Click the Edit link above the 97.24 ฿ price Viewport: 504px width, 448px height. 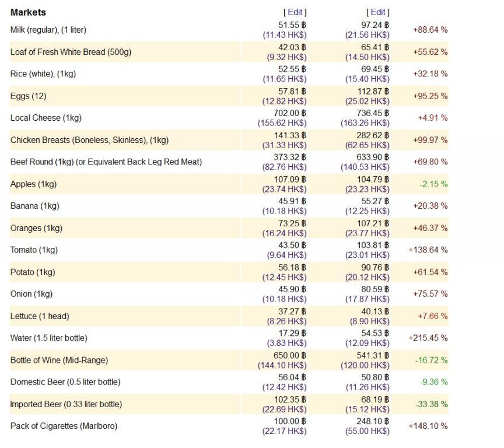(378, 12)
